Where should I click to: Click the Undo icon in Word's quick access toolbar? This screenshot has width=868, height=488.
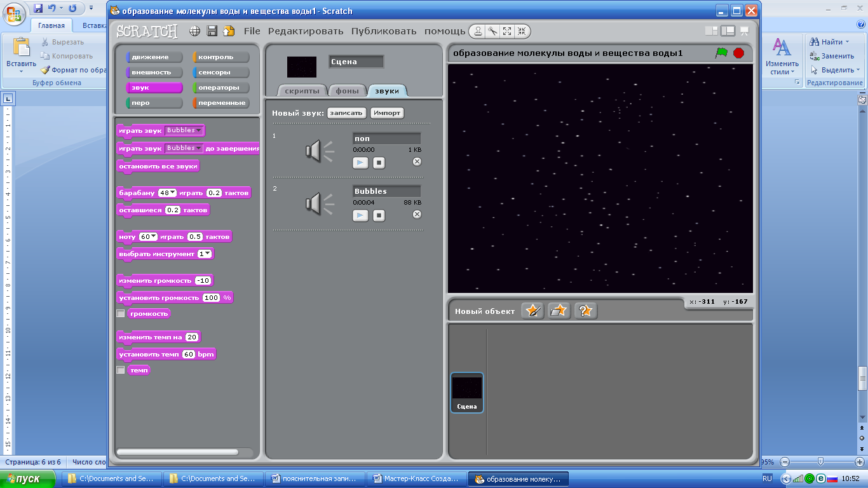point(53,8)
